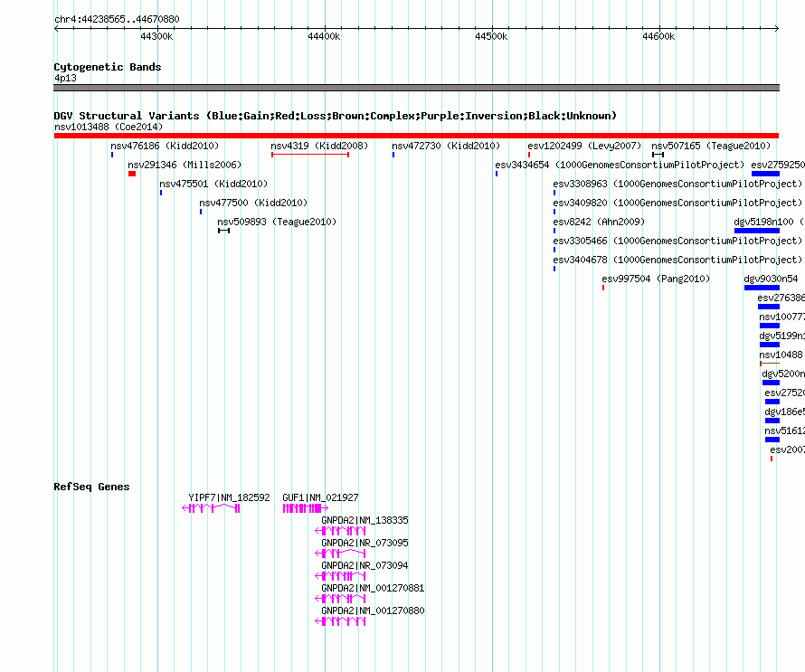Click the GNPDA2 NM_138335 transcript glyph
Screen dimensions: 805x672
(340, 531)
